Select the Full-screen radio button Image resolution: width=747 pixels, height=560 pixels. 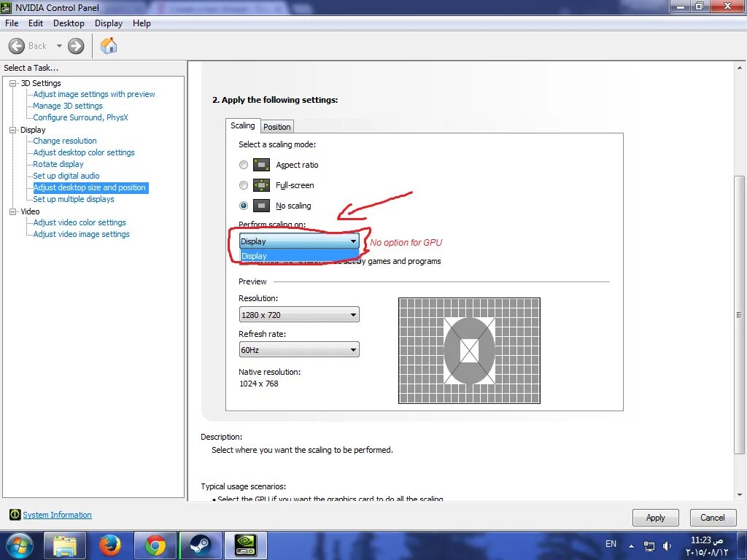244,185
